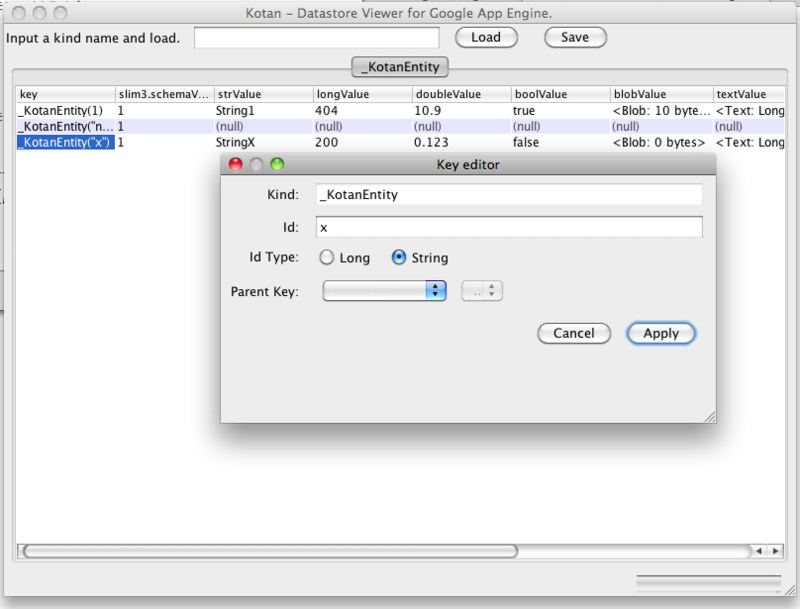Click the Apply button in Key editor
The width and height of the screenshot is (800, 609).
[x=661, y=333]
